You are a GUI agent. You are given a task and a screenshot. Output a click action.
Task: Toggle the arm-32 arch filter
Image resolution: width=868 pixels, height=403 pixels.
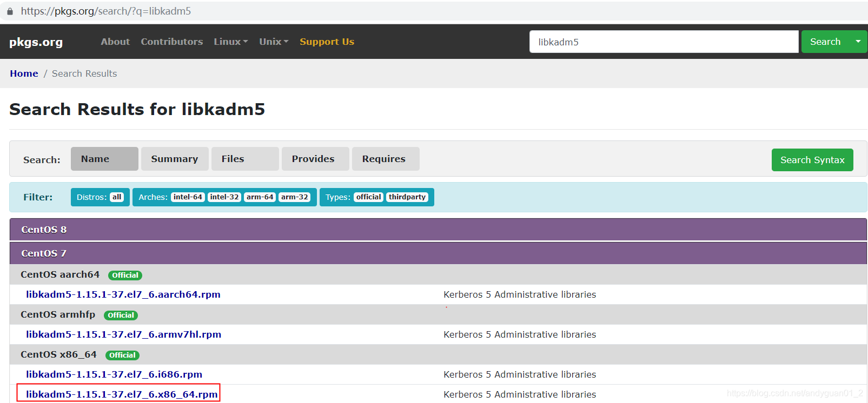[x=295, y=197]
